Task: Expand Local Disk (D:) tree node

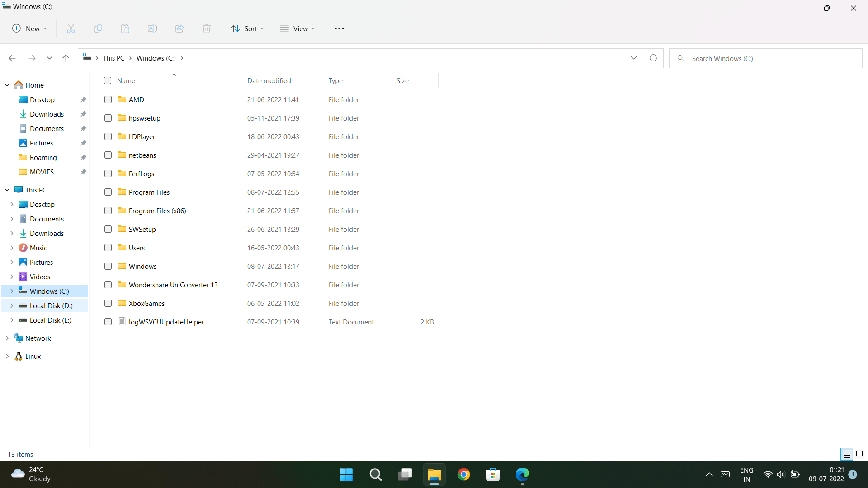Action: pyautogui.click(x=12, y=306)
